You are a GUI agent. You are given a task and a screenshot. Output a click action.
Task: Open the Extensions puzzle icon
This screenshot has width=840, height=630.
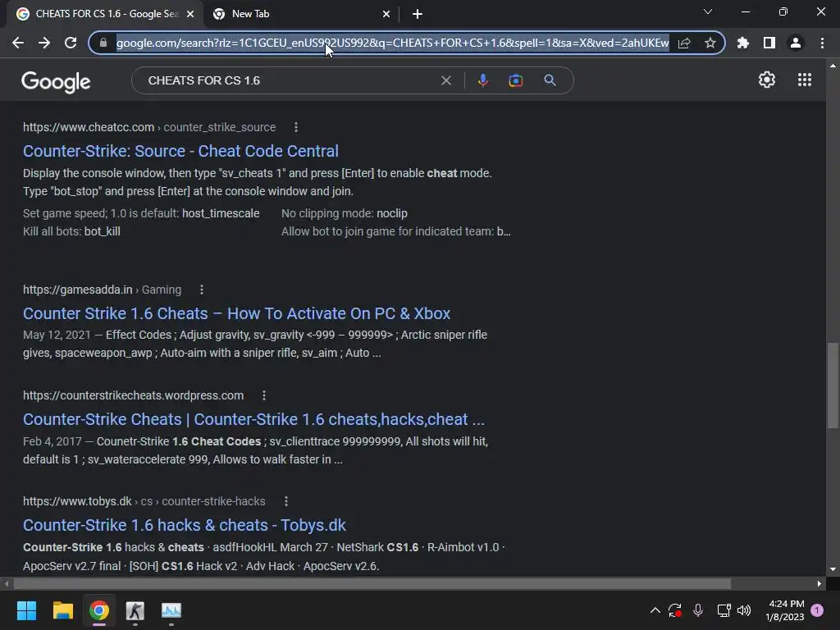743,43
